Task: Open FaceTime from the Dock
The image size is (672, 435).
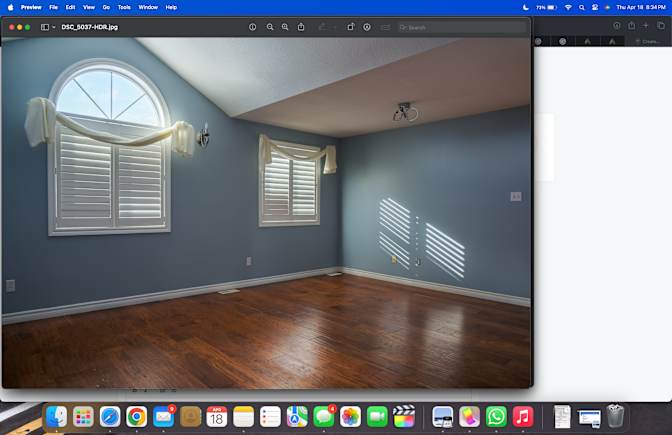Action: pos(377,417)
